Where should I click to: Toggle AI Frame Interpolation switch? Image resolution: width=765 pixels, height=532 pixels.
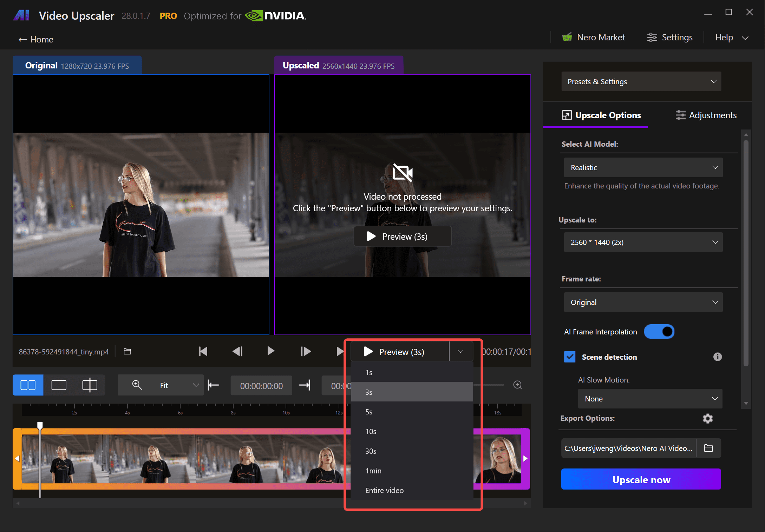[x=659, y=332]
